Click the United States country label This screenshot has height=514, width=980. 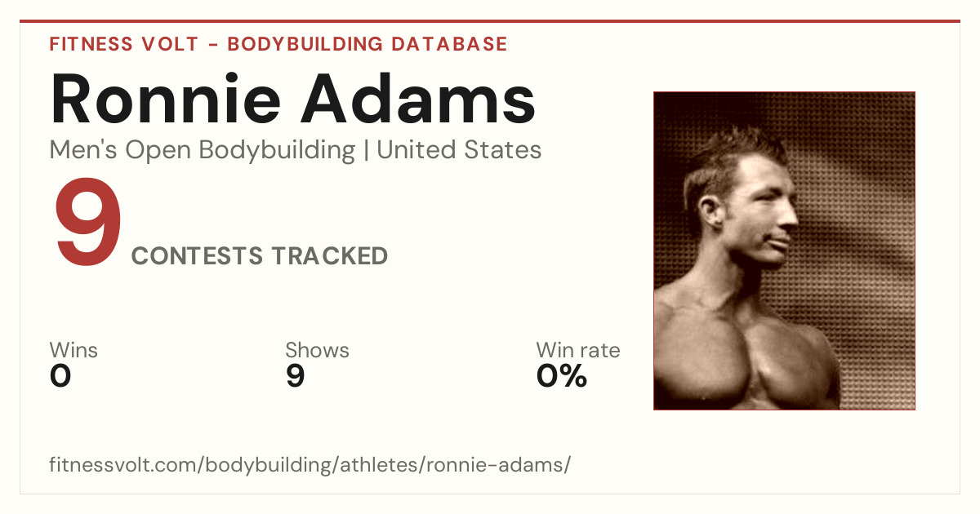click(459, 150)
